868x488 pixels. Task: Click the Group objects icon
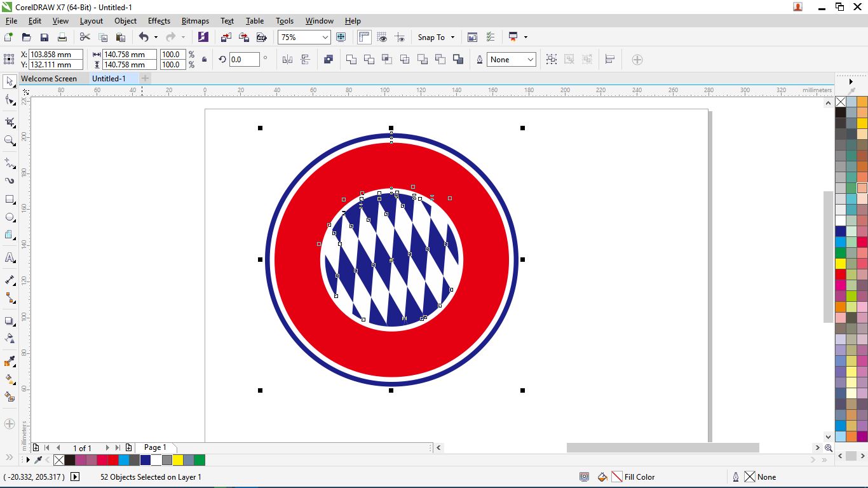[552, 60]
